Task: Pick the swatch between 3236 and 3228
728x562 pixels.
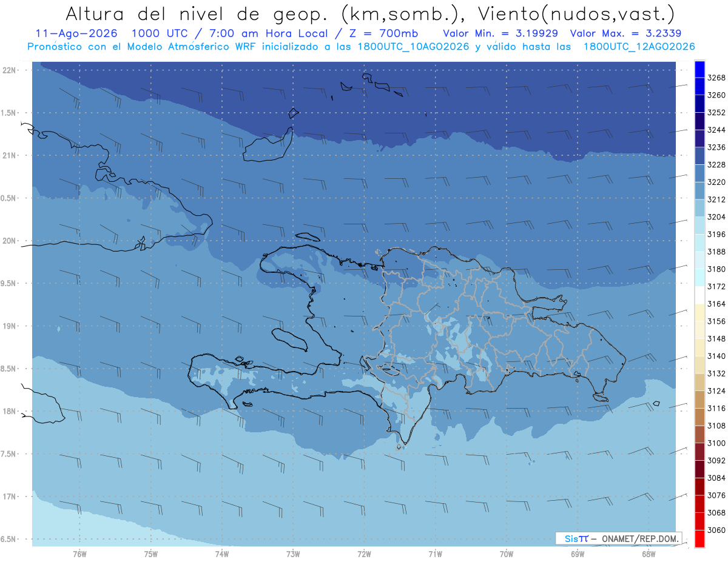Action: pyautogui.click(x=699, y=156)
